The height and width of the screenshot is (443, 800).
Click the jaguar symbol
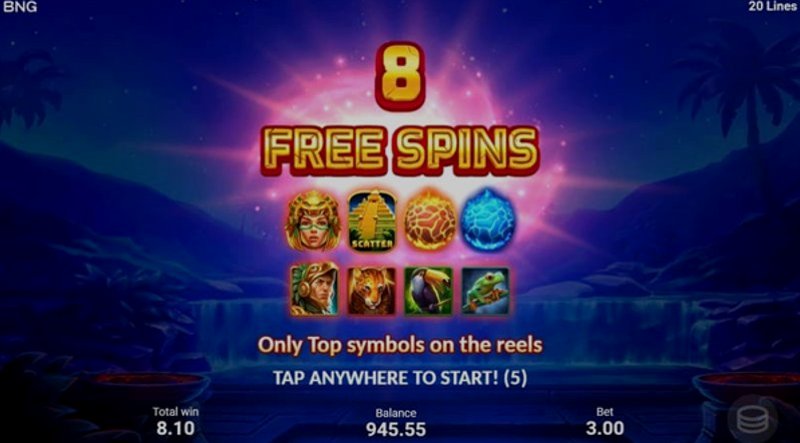click(372, 290)
